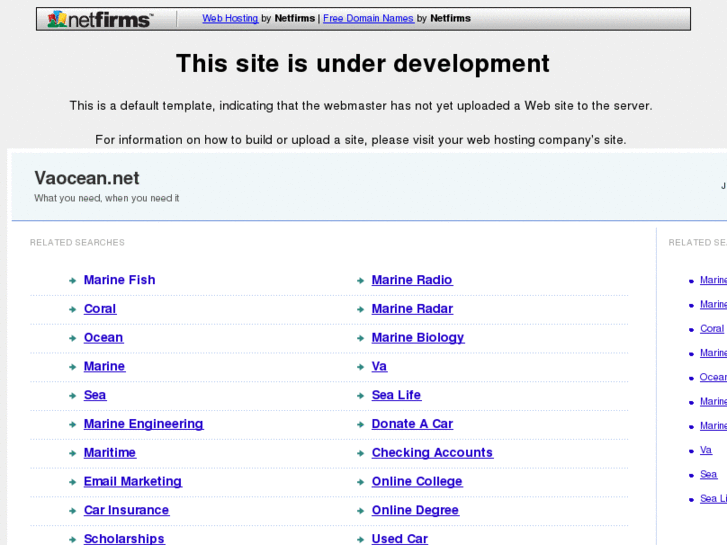The width and height of the screenshot is (727, 545).
Task: Follow the bold Va link in main list
Action: [x=379, y=366]
